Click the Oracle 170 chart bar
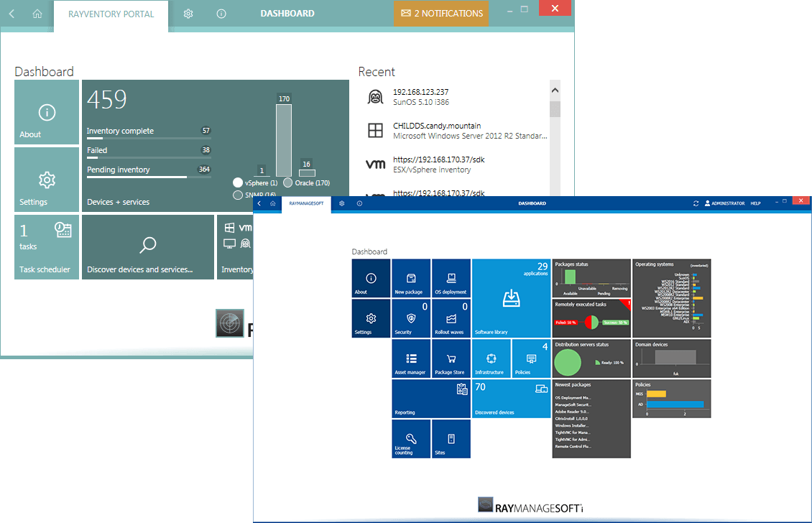This screenshot has height=523, width=812. (x=284, y=140)
